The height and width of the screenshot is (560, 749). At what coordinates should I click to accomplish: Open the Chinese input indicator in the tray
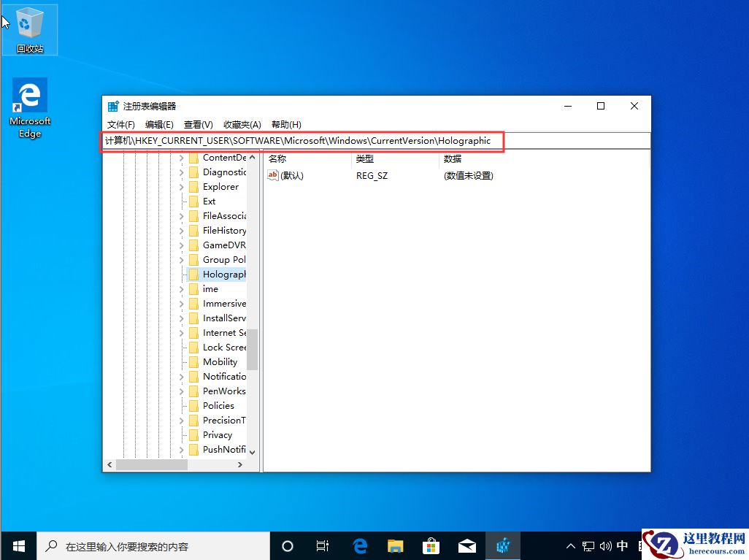[x=622, y=545]
